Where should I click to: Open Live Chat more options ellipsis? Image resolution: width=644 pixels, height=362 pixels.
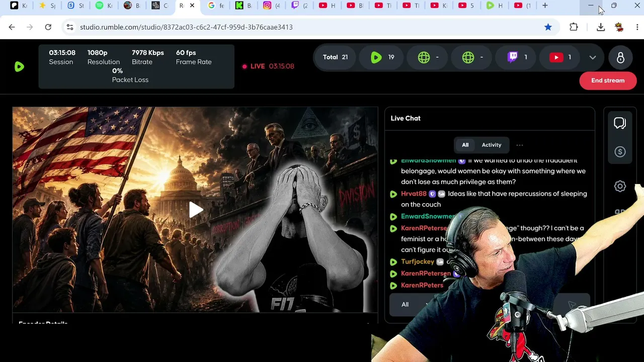point(520,145)
